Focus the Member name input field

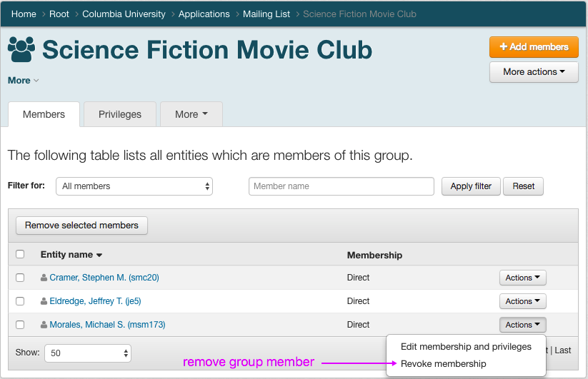coord(342,186)
